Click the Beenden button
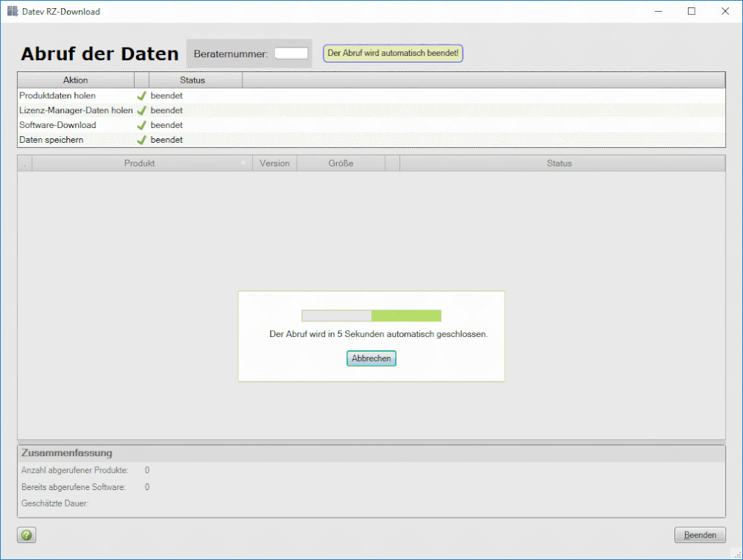This screenshot has height=560, width=743. click(700, 535)
